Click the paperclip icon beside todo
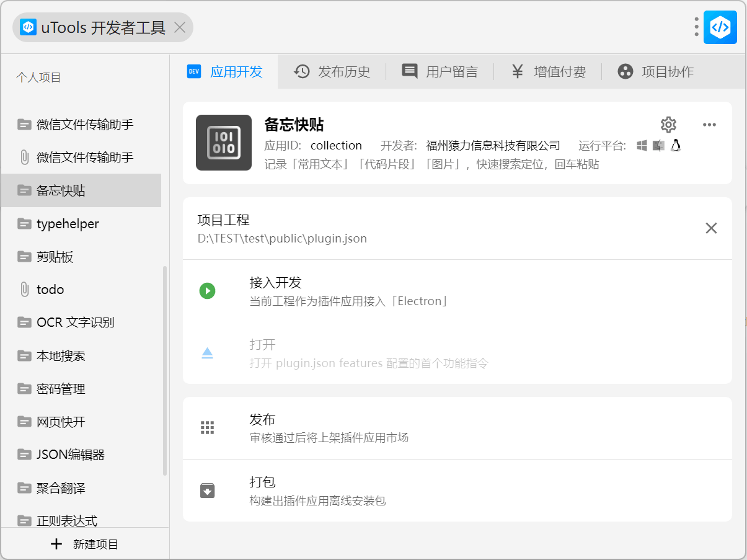Image resolution: width=747 pixels, height=560 pixels. pos(25,290)
